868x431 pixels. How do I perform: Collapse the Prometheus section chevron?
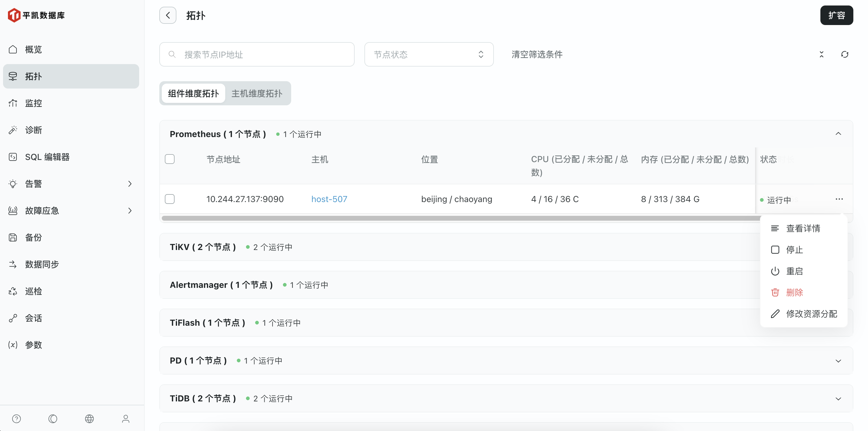(x=838, y=134)
